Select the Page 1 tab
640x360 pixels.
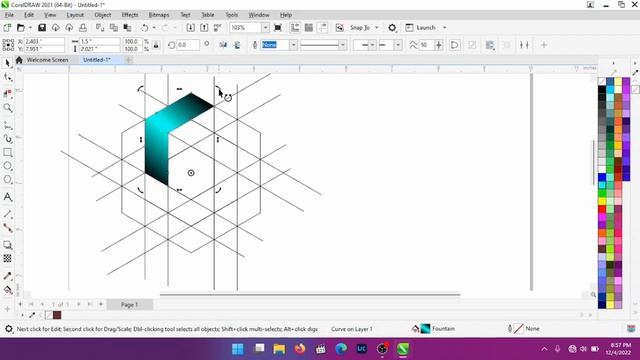point(129,304)
